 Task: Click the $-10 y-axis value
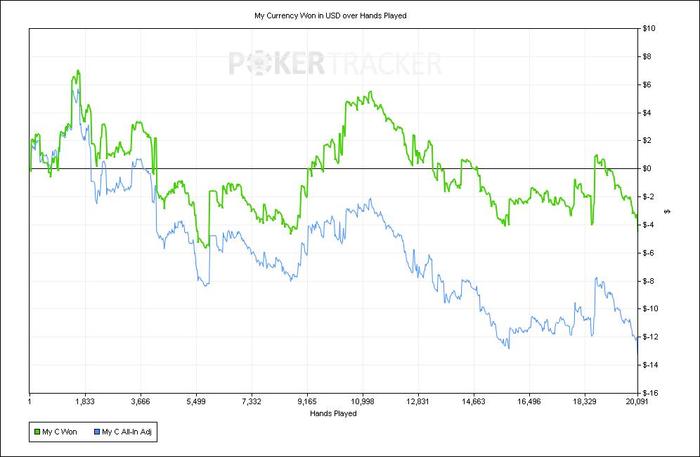[650, 309]
